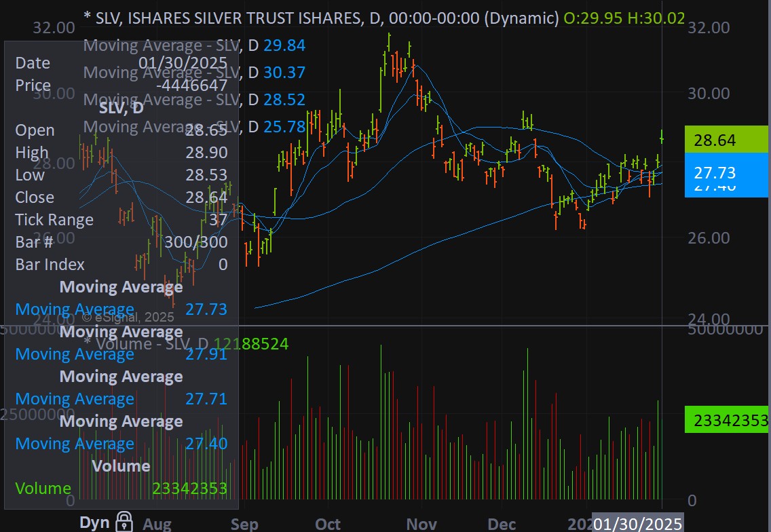The height and width of the screenshot is (532, 771).
Task: Click data window Moving Average row 27.73
Action: click(x=121, y=309)
